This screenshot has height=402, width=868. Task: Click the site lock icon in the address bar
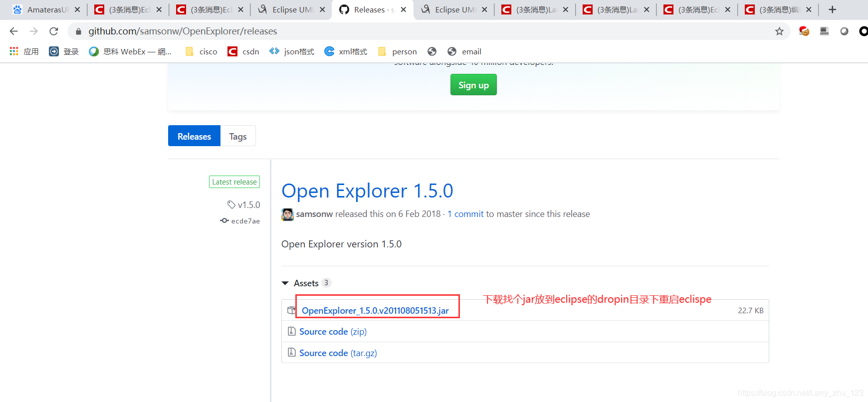(78, 31)
